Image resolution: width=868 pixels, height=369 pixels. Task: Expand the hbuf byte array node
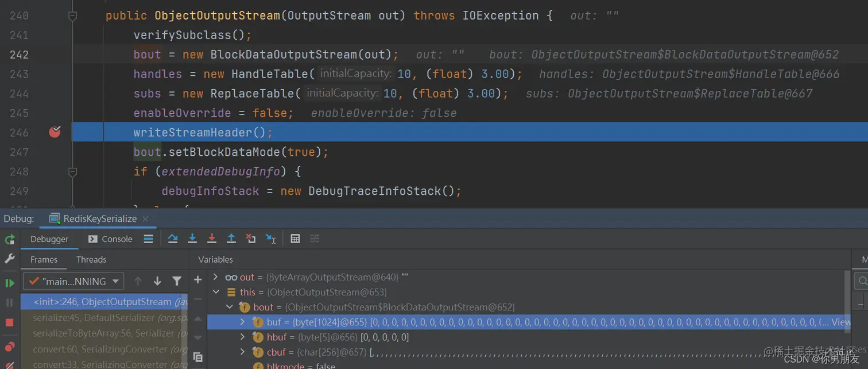[x=242, y=337]
